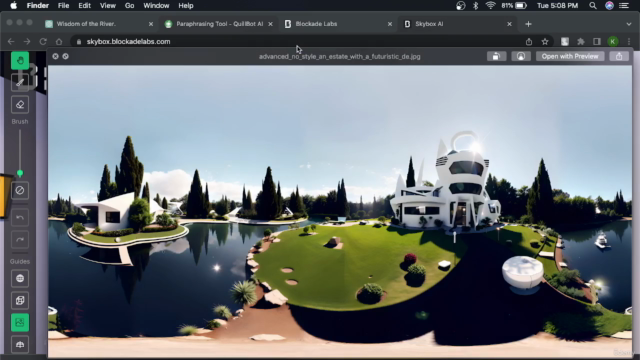Open the View menu
This screenshot has width=640, height=360.
click(x=108, y=6)
